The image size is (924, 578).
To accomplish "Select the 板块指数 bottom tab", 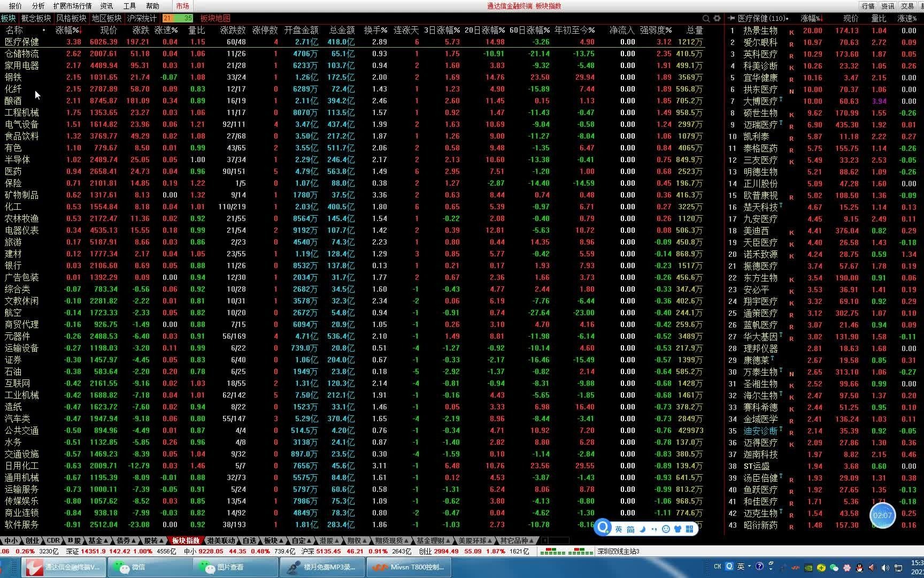I will pyautogui.click(x=186, y=541).
